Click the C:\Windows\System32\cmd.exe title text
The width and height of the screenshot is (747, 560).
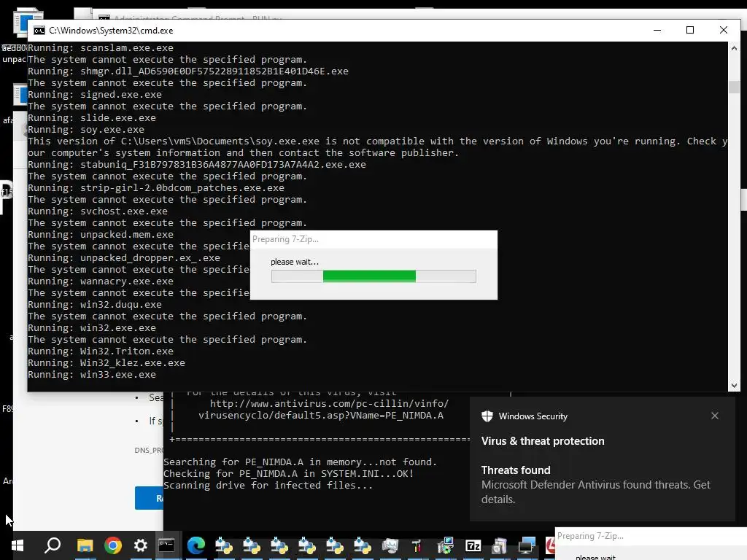point(111,31)
